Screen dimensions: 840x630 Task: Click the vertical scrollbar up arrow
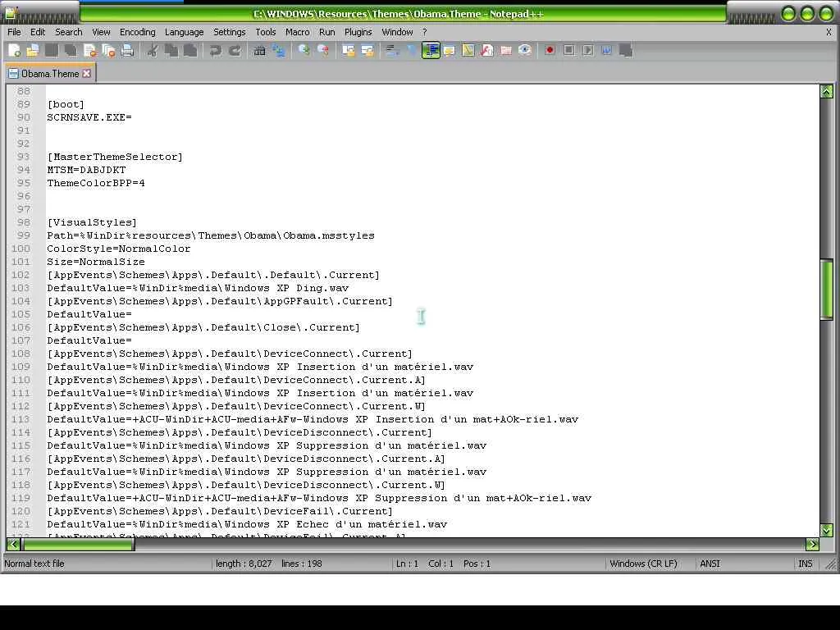click(826, 92)
